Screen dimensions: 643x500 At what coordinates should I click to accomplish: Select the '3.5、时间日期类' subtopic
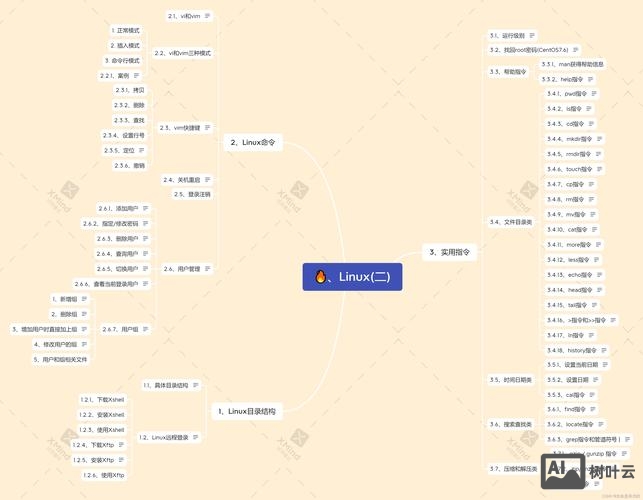coord(511,380)
